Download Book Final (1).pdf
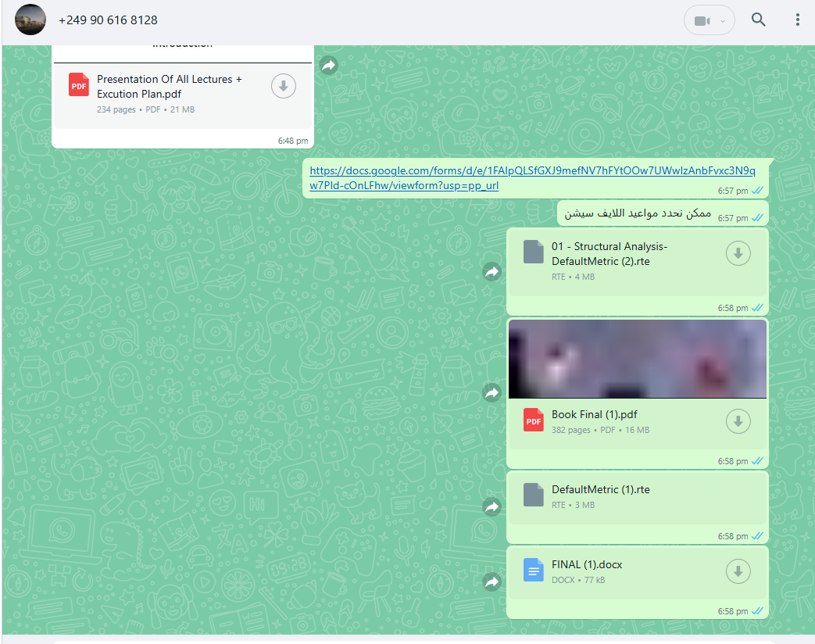 tap(738, 421)
